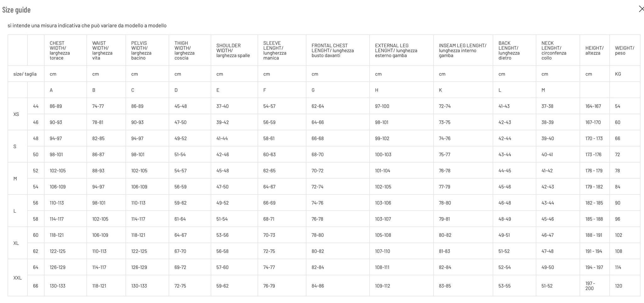Select the NECK LENGHT column header

click(554, 50)
